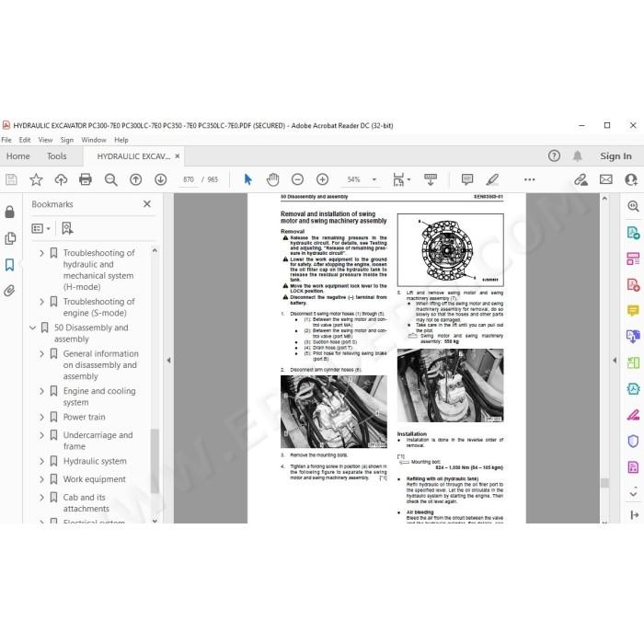Add a new bookmark icon
Image resolution: width=644 pixels, height=644 pixels.
(x=67, y=228)
